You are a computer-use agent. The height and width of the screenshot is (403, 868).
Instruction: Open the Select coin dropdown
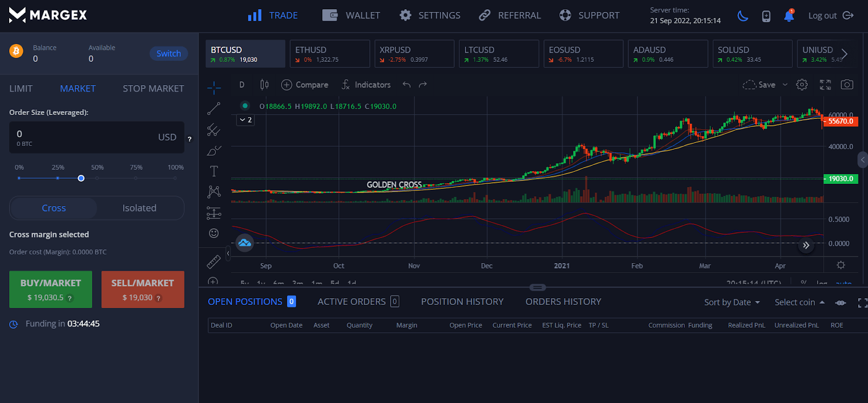pyautogui.click(x=799, y=302)
